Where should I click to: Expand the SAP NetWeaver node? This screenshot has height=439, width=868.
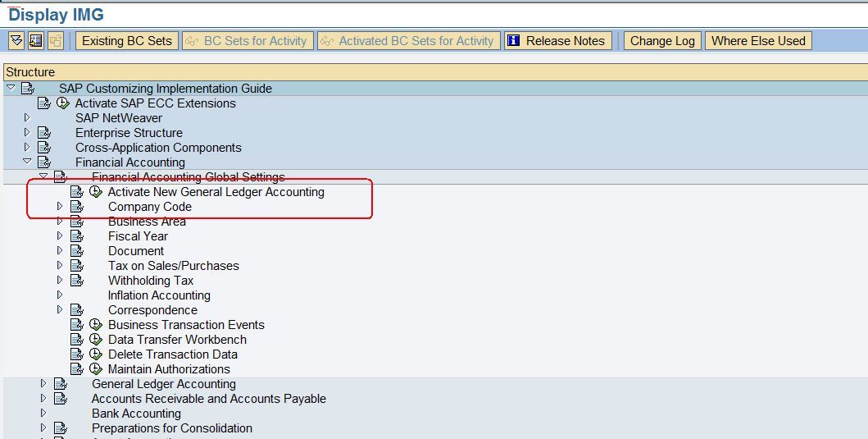pyautogui.click(x=27, y=117)
